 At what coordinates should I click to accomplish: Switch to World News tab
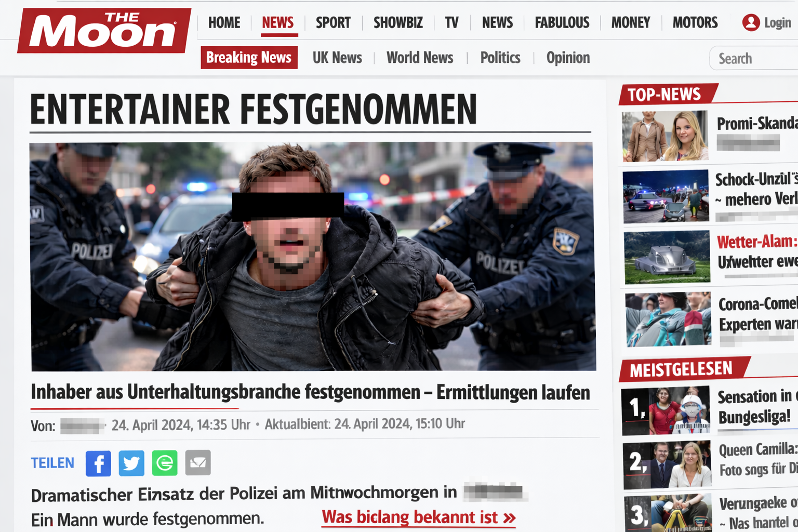pyautogui.click(x=420, y=58)
